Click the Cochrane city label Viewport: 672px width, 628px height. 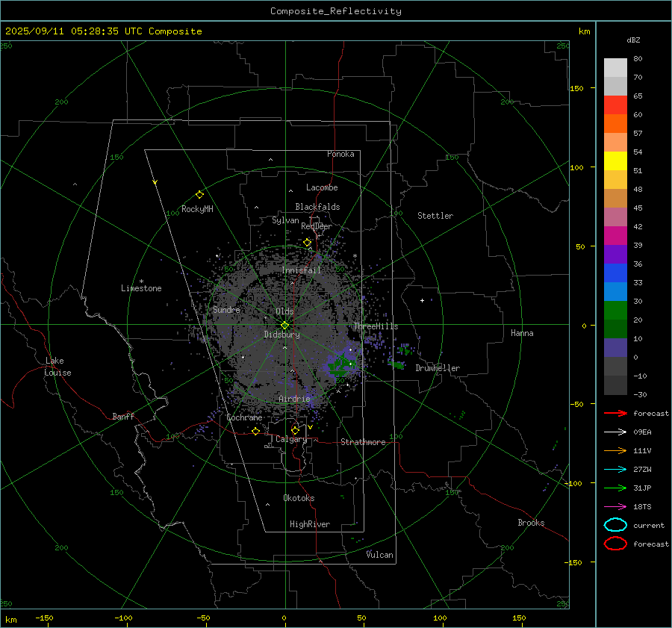click(244, 417)
